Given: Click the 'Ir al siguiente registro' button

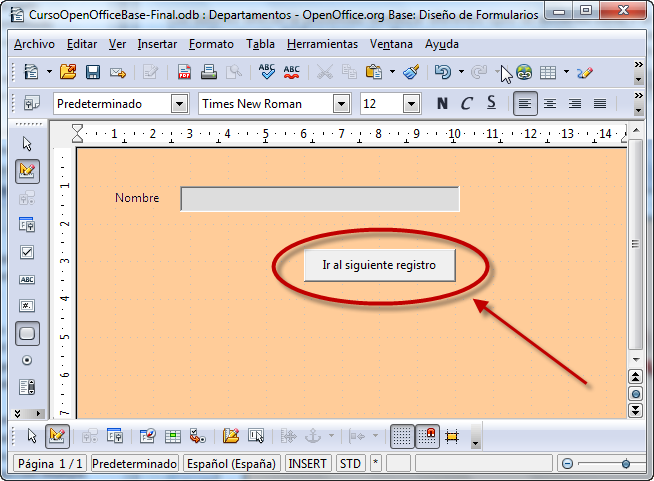Looking at the screenshot, I should [380, 265].
